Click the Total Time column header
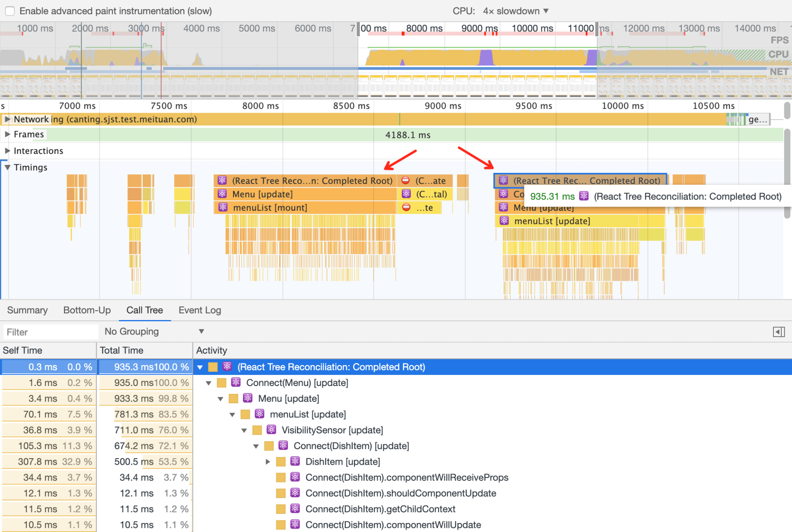Viewport: 792px width, 532px height. pos(122,351)
